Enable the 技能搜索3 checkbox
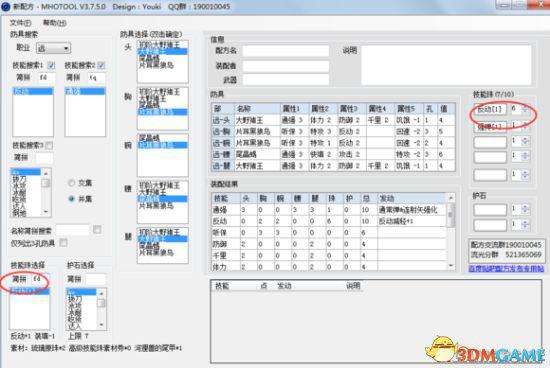Viewport: 550px width, 368px height. pyautogui.click(x=49, y=145)
